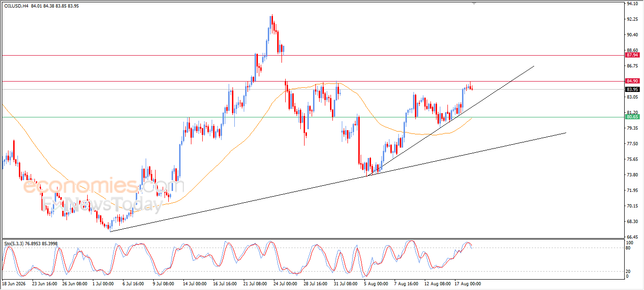
Task: Click the 77.50 price scale label
Action: point(632,144)
